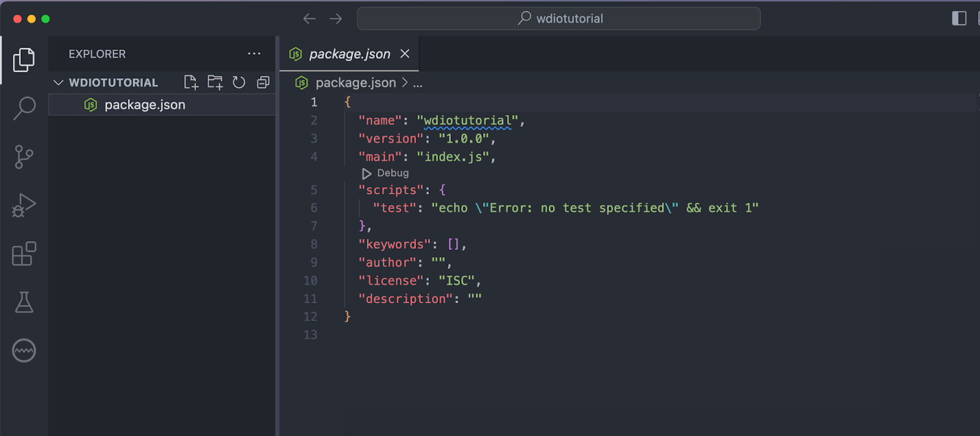Click line number 1 in the gutter

point(314,102)
